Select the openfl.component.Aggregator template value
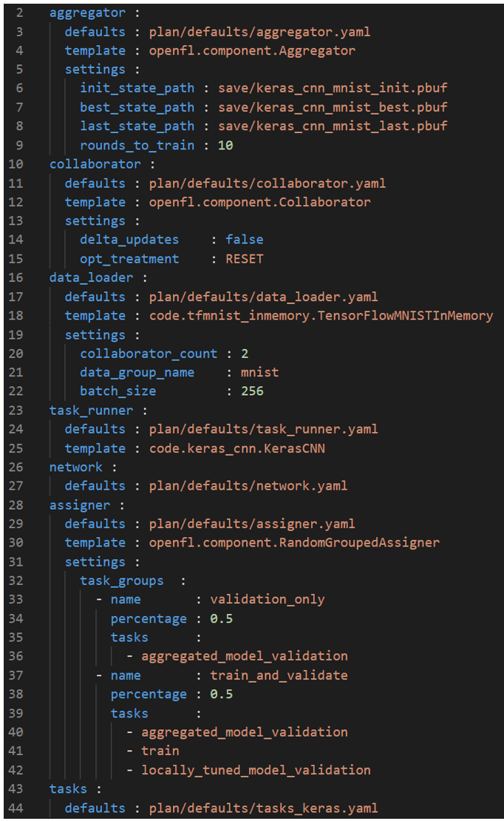 pos(252,51)
